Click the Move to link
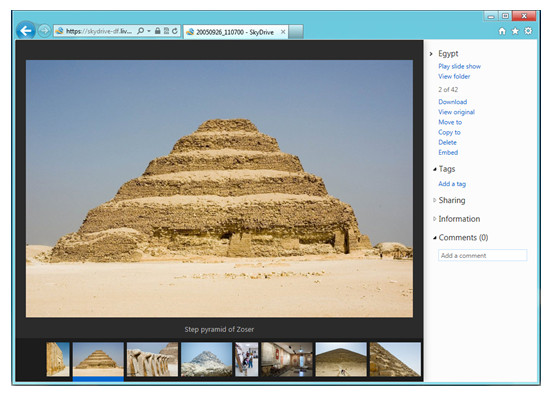This screenshot has height=394, width=549. coord(450,122)
